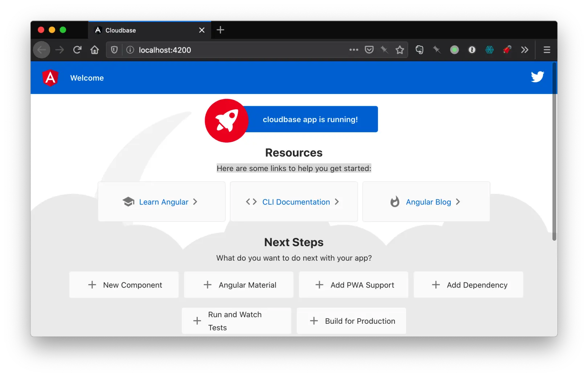
Task: Open a new browser tab
Action: pyautogui.click(x=220, y=30)
